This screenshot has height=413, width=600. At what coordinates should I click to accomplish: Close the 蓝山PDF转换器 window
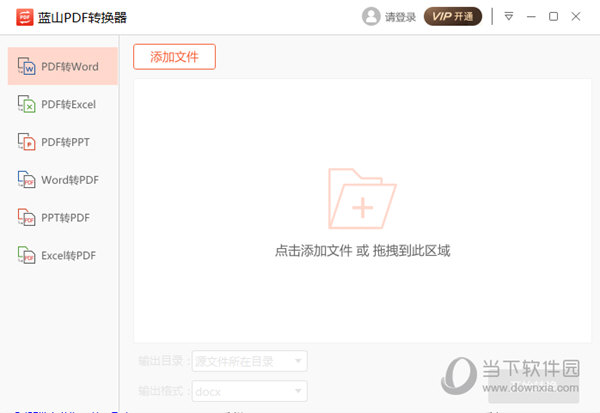[x=577, y=17]
